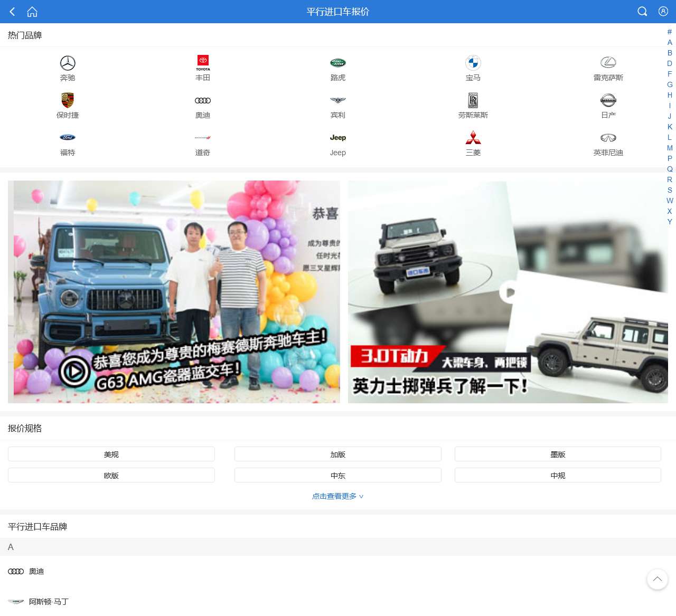Open search from the header magnifier
The width and height of the screenshot is (676, 616).
click(x=642, y=12)
